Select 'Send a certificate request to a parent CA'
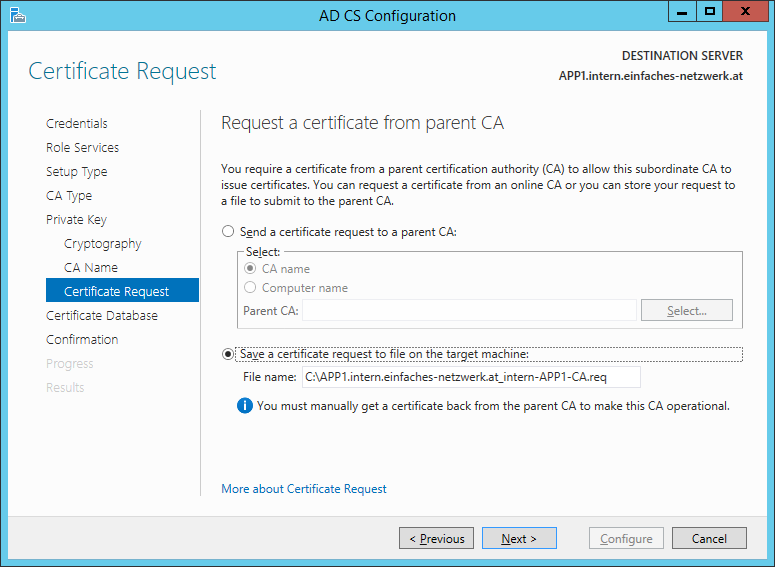Image resolution: width=775 pixels, height=567 pixels. [x=229, y=232]
